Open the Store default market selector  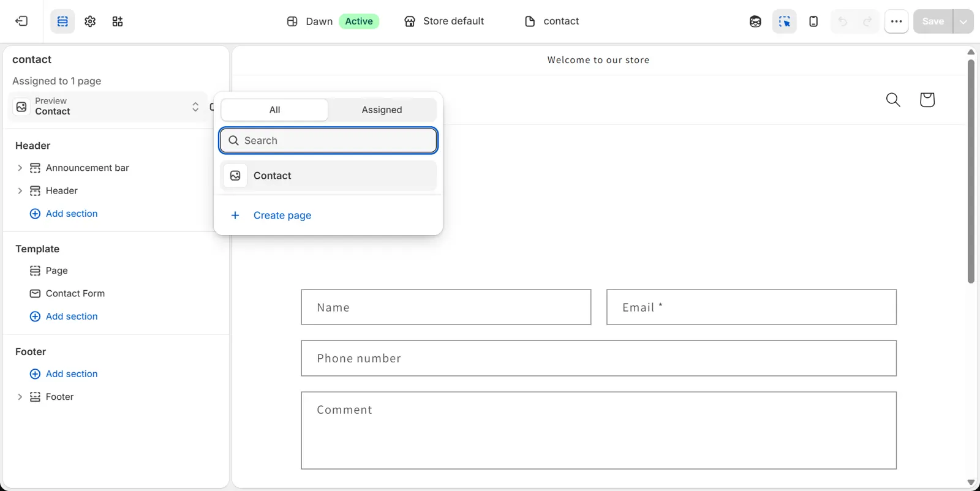(444, 21)
